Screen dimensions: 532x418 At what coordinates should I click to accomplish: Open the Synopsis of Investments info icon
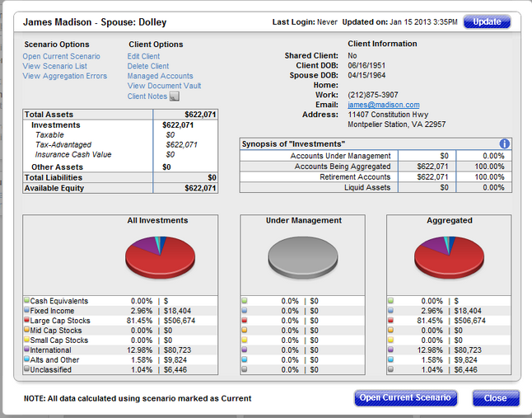coord(504,144)
